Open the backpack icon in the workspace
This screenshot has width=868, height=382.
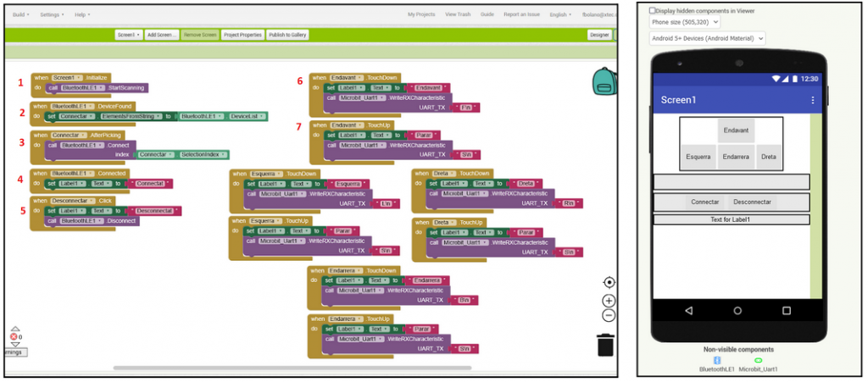pyautogui.click(x=603, y=81)
